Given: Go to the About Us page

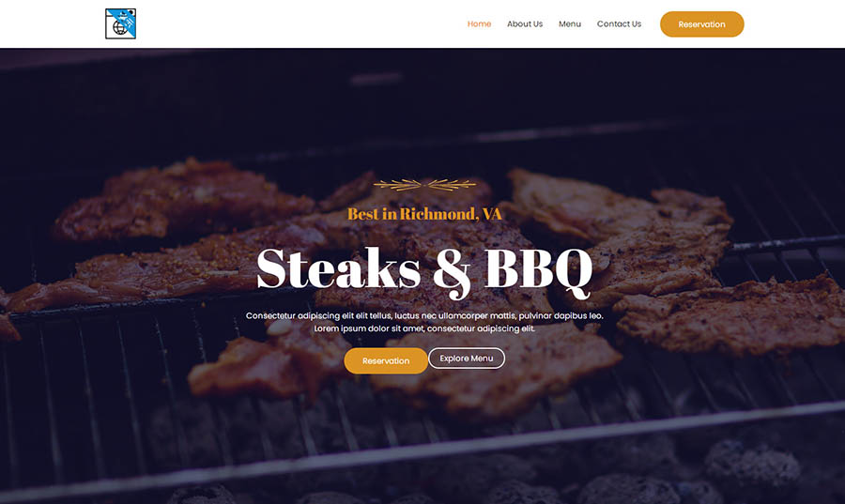Looking at the screenshot, I should click(x=524, y=24).
